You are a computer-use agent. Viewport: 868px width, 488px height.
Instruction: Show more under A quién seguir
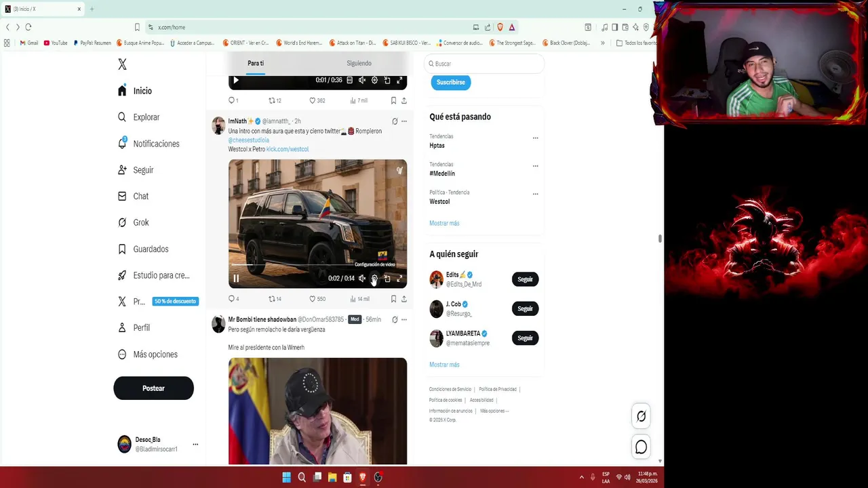coord(444,365)
